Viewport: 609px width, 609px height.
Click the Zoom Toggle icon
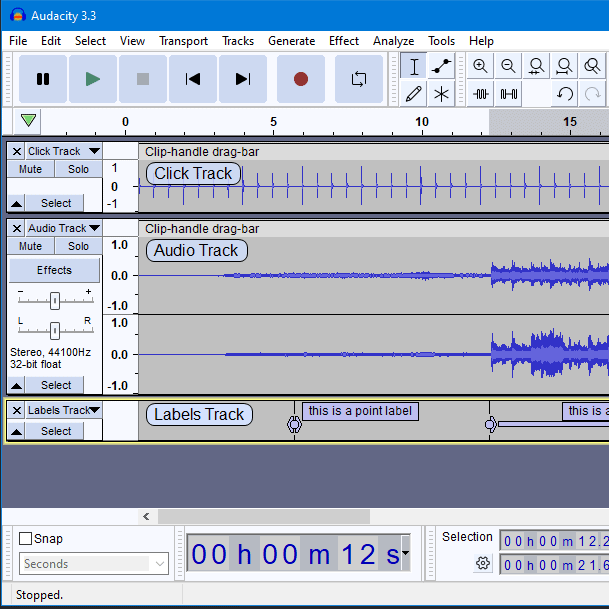point(592,66)
